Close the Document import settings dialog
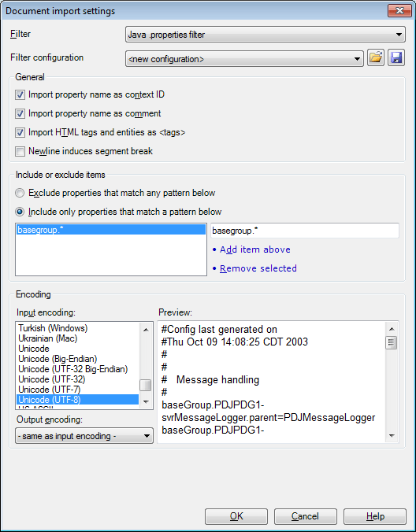The height and width of the screenshot is (532, 416). (x=399, y=10)
